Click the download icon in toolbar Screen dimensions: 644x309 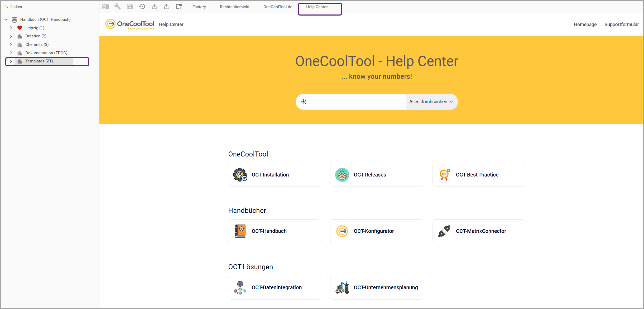(x=155, y=7)
